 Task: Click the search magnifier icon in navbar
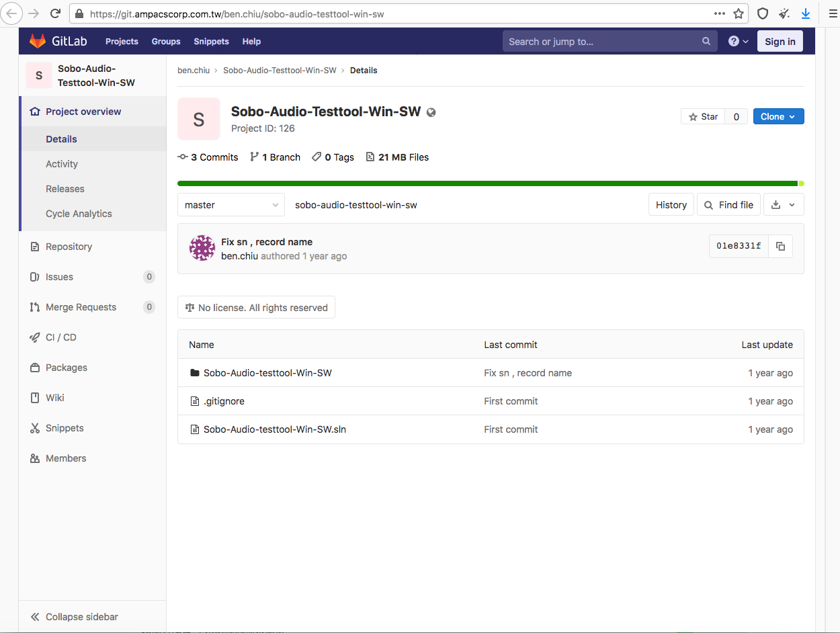tap(706, 41)
